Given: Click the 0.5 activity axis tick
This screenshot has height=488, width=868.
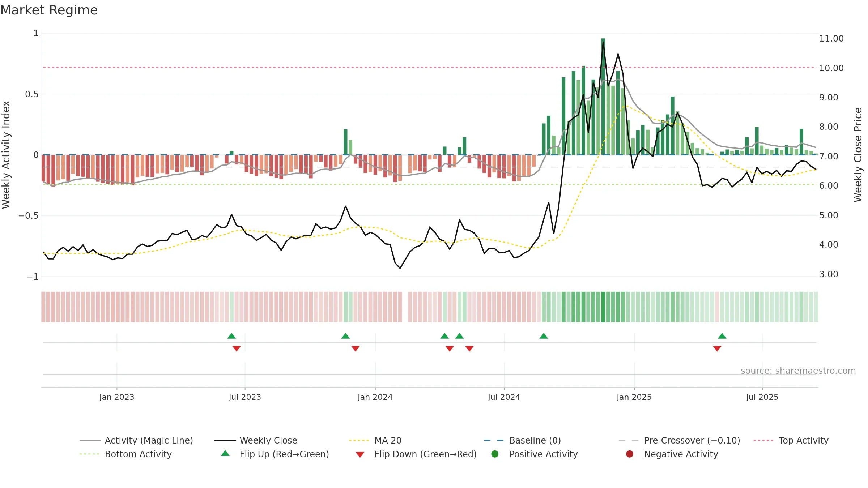Looking at the screenshot, I should pyautogui.click(x=31, y=94).
